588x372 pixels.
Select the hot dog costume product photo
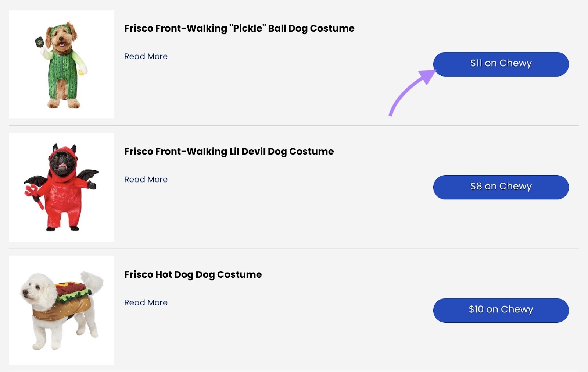[61, 310]
